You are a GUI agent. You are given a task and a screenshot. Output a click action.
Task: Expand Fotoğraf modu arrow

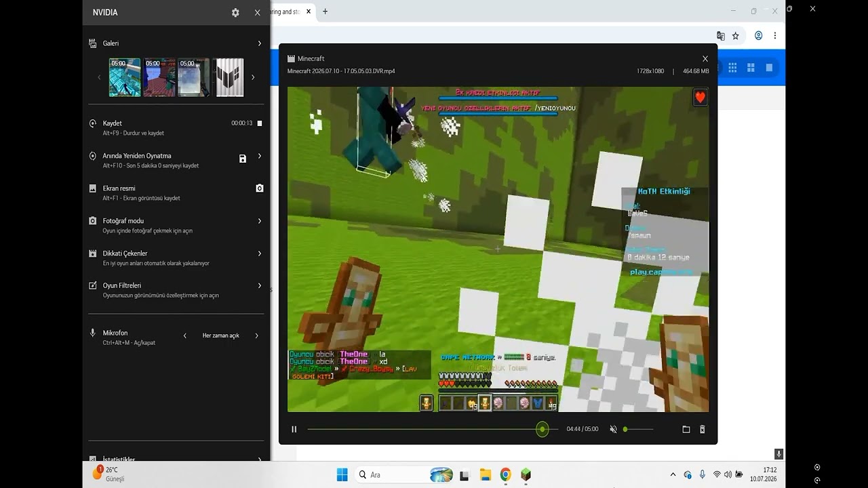pos(259,221)
